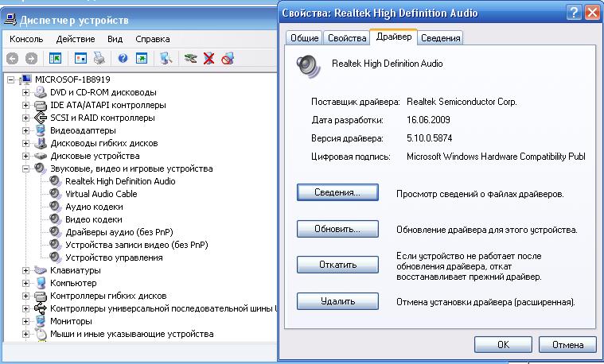Expand the Видеоадаптеры node
The height and width of the screenshot is (364, 604).
(x=25, y=130)
